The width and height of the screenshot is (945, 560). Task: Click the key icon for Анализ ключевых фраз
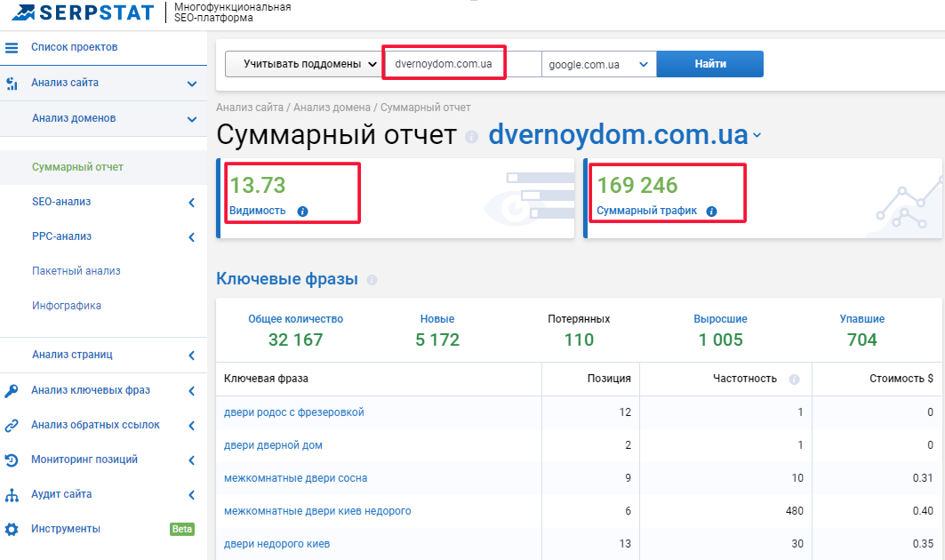12,390
